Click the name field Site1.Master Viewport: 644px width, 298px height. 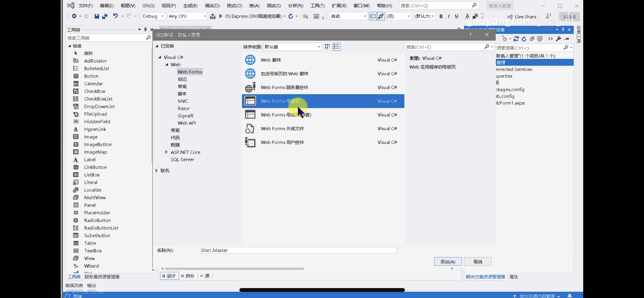tap(298, 250)
